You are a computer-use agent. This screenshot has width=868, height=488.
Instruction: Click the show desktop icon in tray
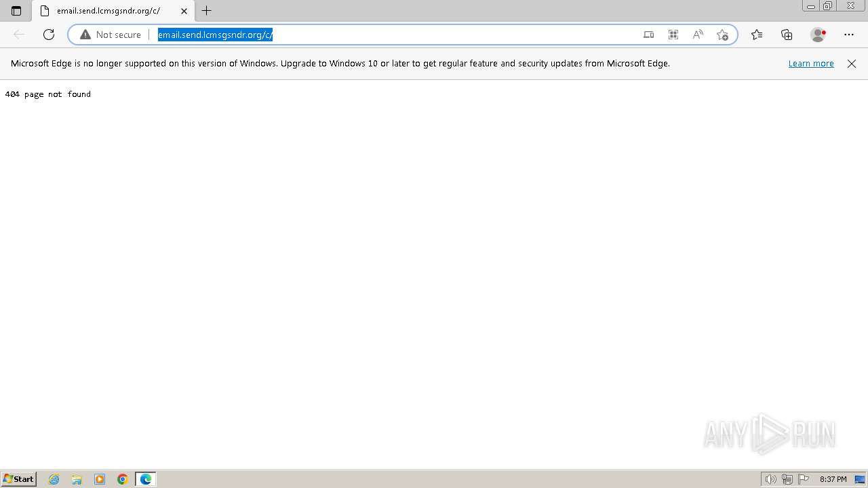click(860, 479)
